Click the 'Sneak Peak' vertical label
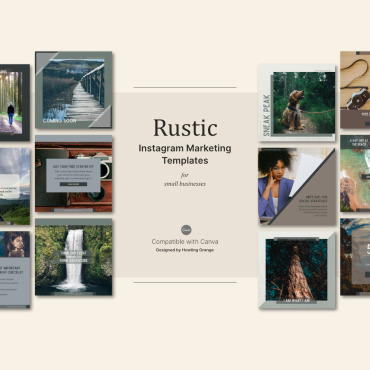Screen dimensions: 370x370 pos(267,115)
